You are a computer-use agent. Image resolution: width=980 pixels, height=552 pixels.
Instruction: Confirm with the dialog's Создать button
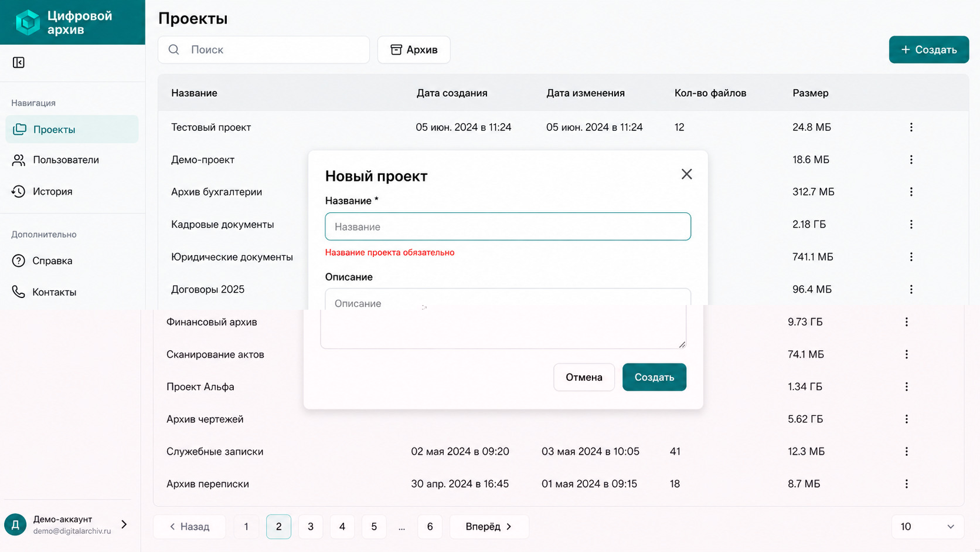(x=654, y=377)
